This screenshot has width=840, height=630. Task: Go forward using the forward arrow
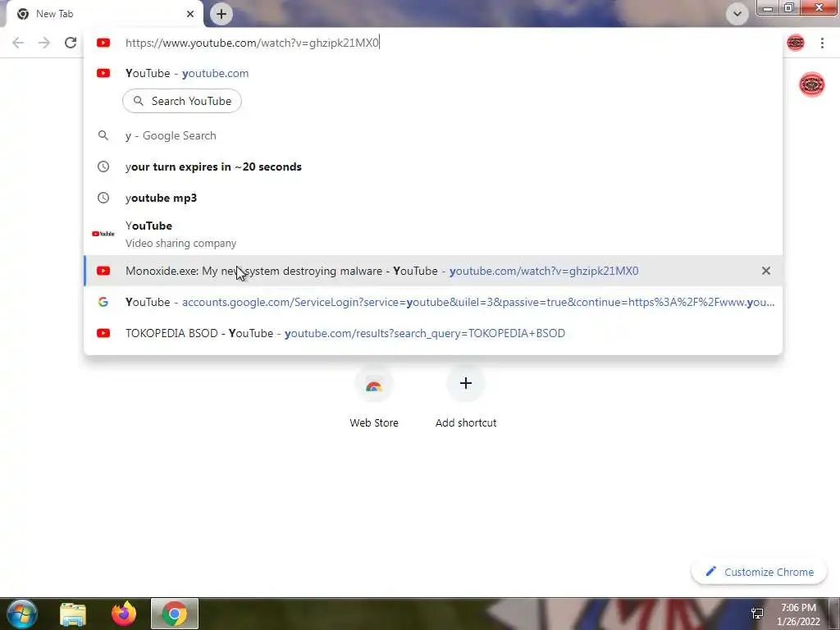click(x=44, y=43)
